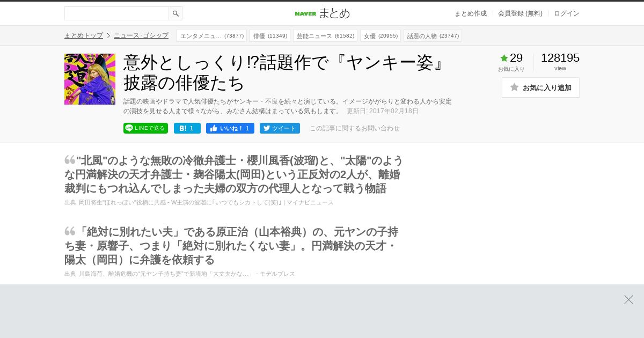Select the 俳優 (11349) tag
The height and width of the screenshot is (338, 644).
[270, 36]
